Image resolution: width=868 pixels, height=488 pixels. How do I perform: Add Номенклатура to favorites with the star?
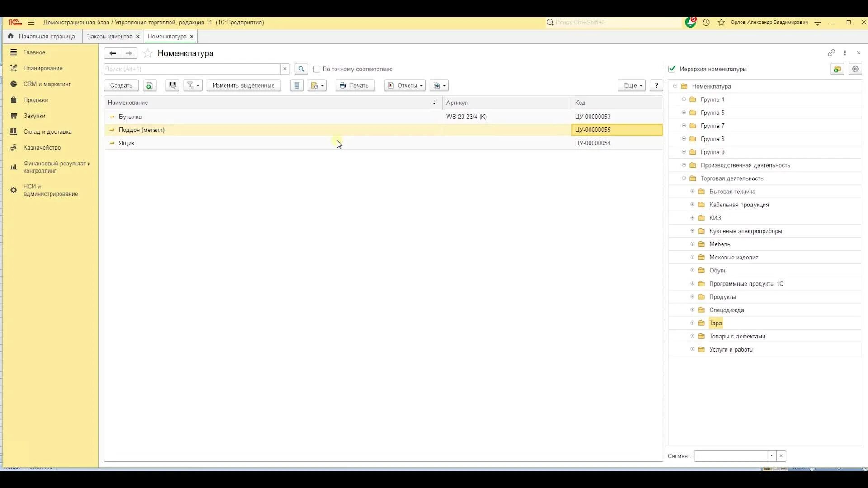tap(147, 53)
